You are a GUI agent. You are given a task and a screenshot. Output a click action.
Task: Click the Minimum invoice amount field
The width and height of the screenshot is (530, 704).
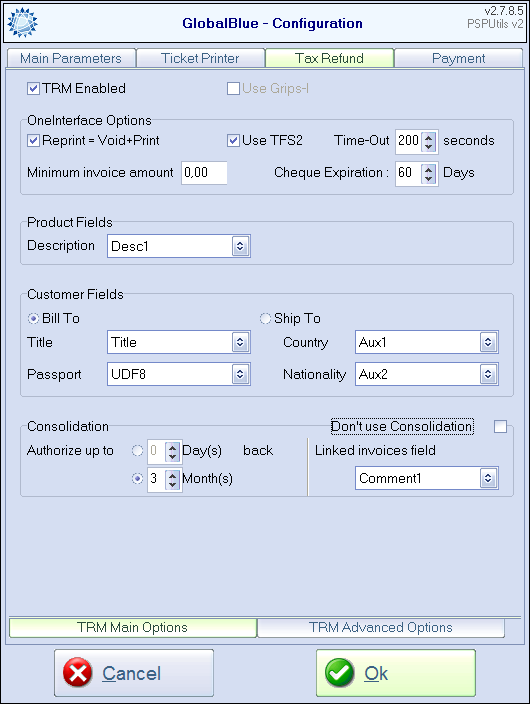pos(204,173)
